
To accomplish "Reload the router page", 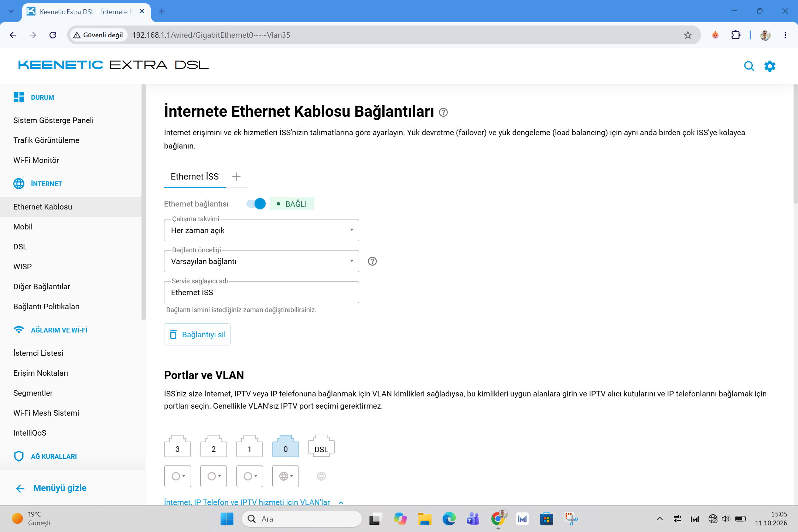I will 53,35.
